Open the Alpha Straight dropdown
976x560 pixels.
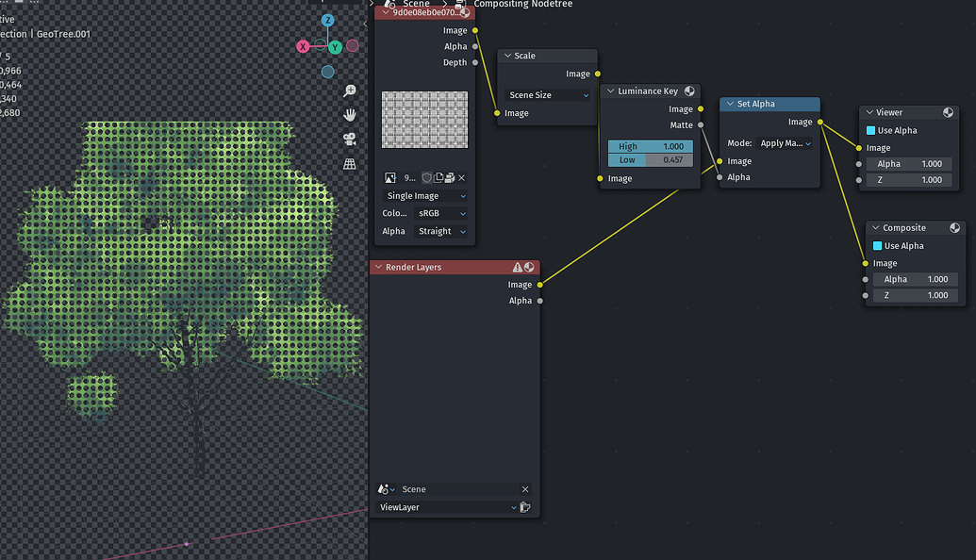point(441,232)
